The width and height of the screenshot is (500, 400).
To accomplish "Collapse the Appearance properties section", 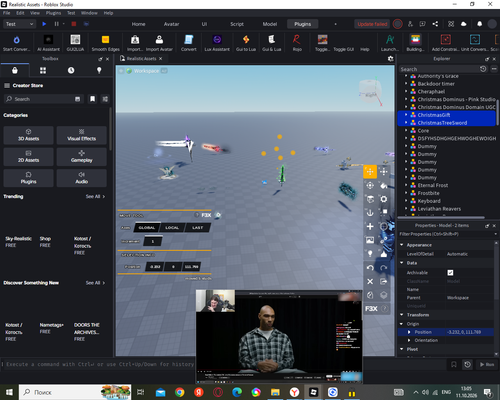I will 402,245.
